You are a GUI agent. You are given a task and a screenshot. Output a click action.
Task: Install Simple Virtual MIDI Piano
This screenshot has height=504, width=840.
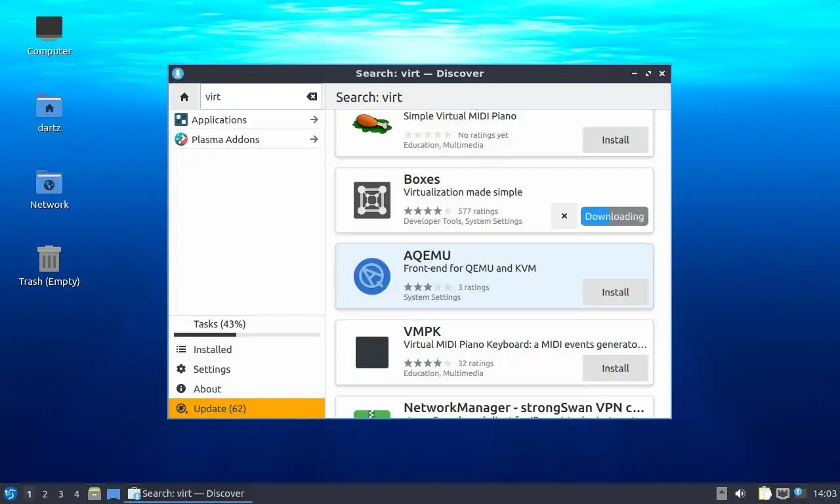pos(616,140)
